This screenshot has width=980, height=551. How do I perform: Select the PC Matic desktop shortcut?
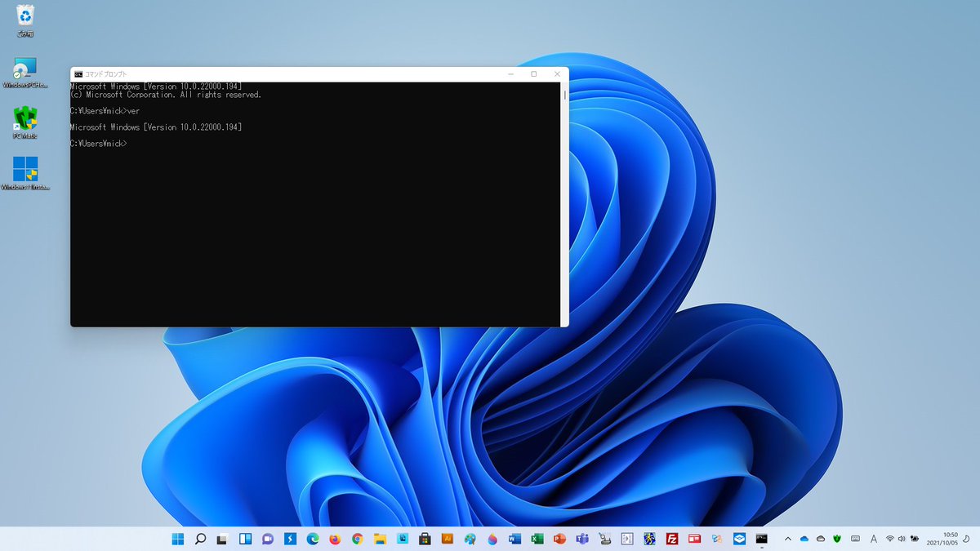point(25,124)
